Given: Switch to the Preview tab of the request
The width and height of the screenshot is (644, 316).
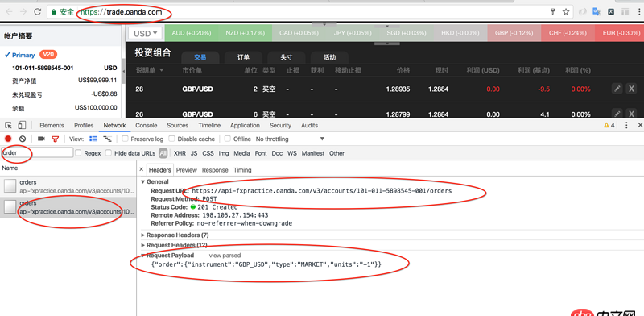Looking at the screenshot, I should tap(187, 170).
